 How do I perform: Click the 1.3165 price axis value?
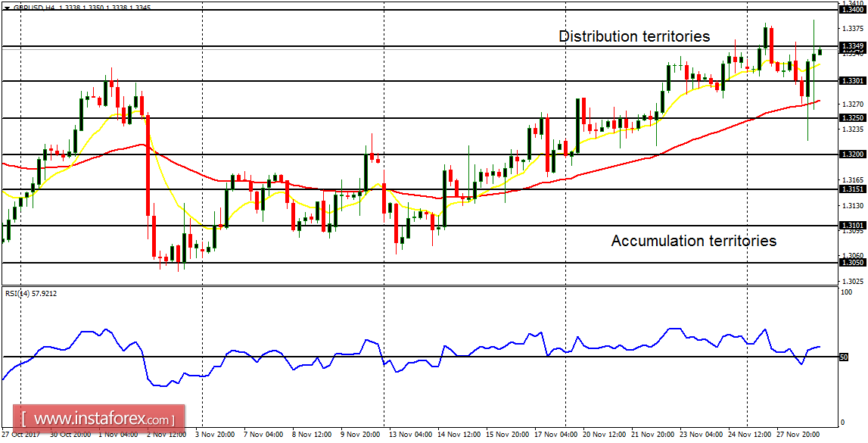click(x=853, y=180)
